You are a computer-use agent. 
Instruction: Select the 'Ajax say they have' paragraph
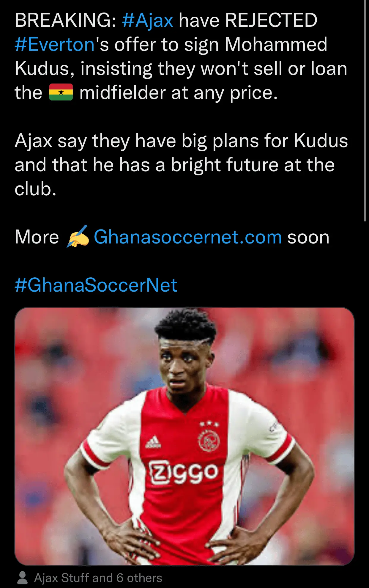181,165
